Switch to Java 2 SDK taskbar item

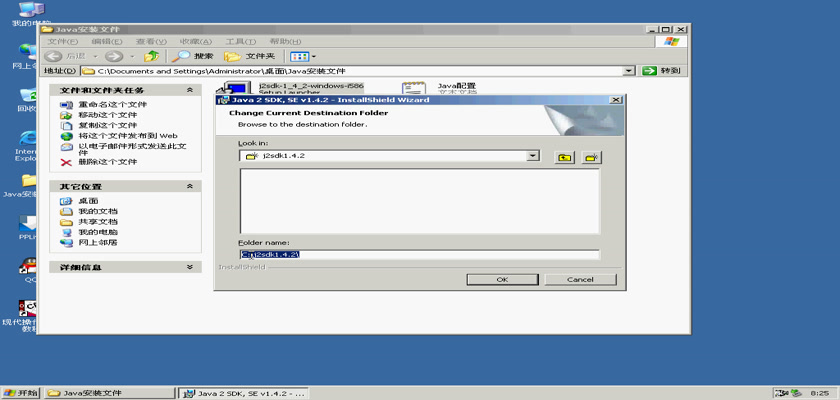pos(244,393)
